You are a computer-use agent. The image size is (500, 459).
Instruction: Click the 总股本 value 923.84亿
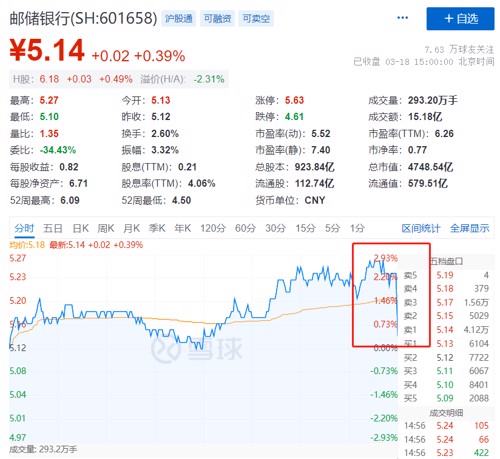pos(315,167)
